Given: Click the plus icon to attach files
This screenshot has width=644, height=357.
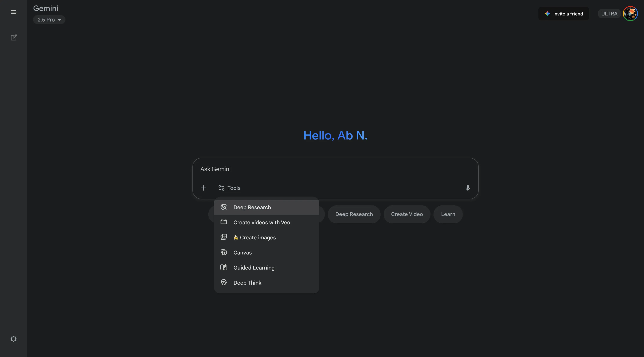Looking at the screenshot, I should [203, 188].
